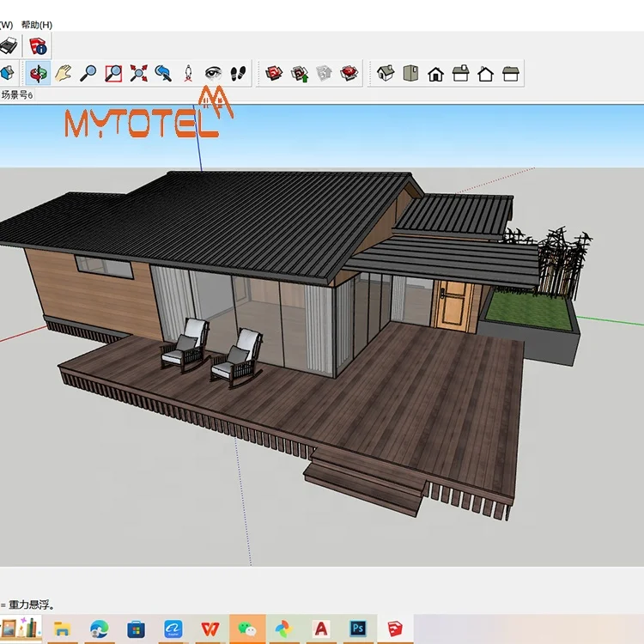Select the Orbit tool

[x=38, y=73]
